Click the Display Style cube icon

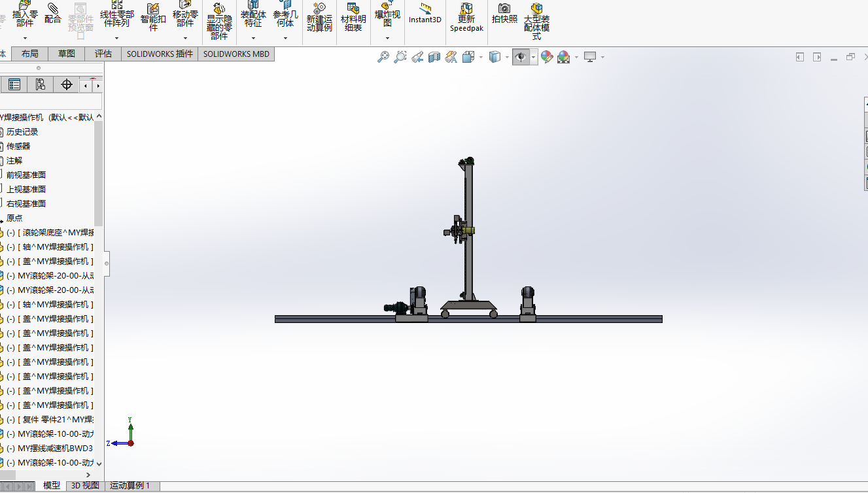tap(495, 57)
